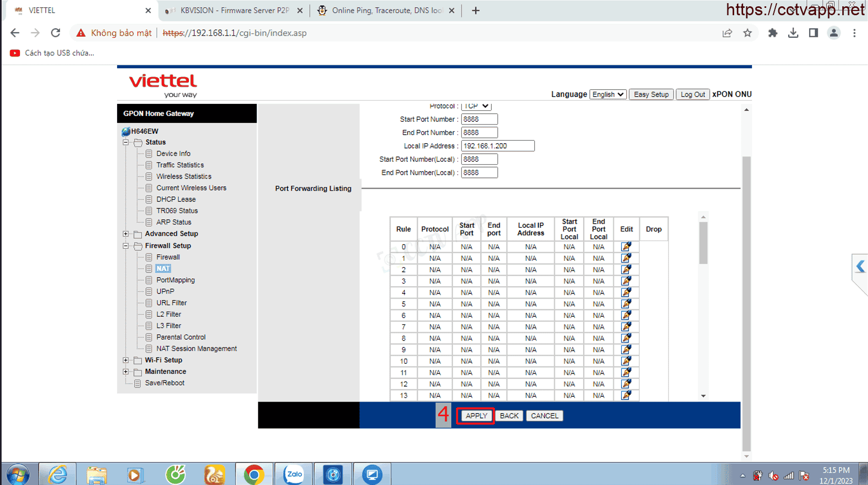Open edit icon for rule 13
868x485 pixels.
[626, 395]
